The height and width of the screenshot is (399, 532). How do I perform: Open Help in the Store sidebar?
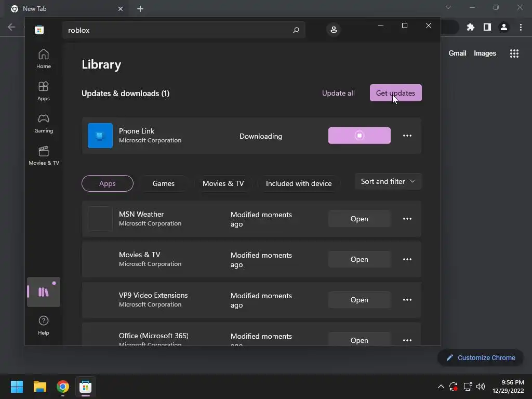(44, 325)
